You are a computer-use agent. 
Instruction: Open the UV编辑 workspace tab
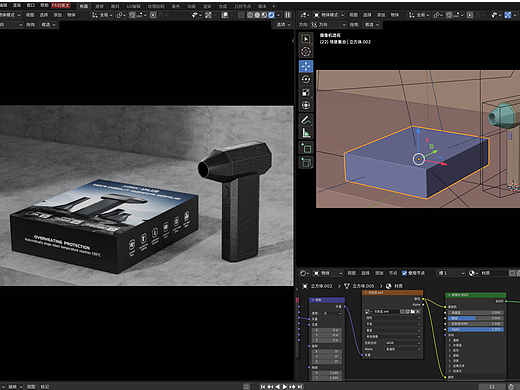point(133,6)
